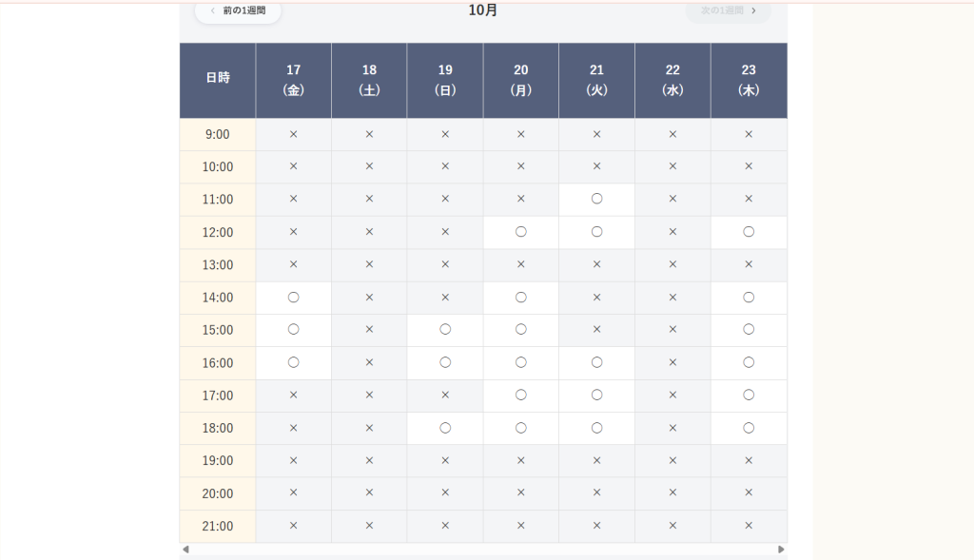Select 18:00 availability on 19 (日)
This screenshot has width=974, height=560.
click(x=445, y=428)
